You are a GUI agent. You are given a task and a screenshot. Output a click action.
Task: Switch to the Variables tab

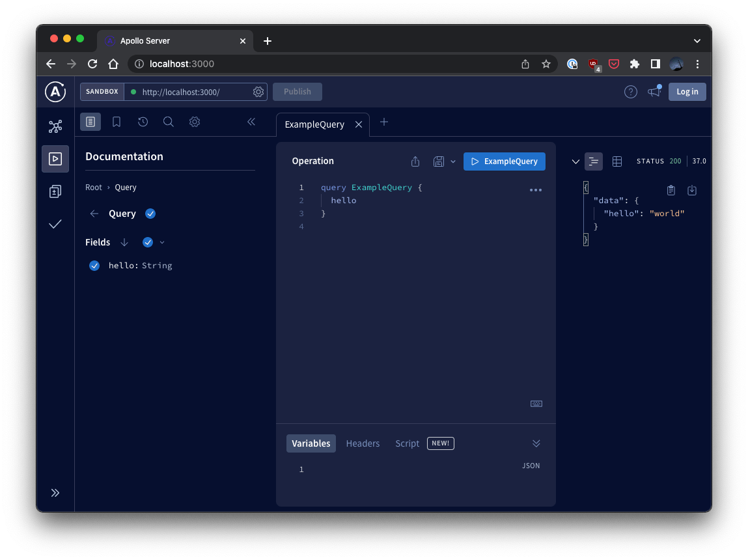[311, 443]
